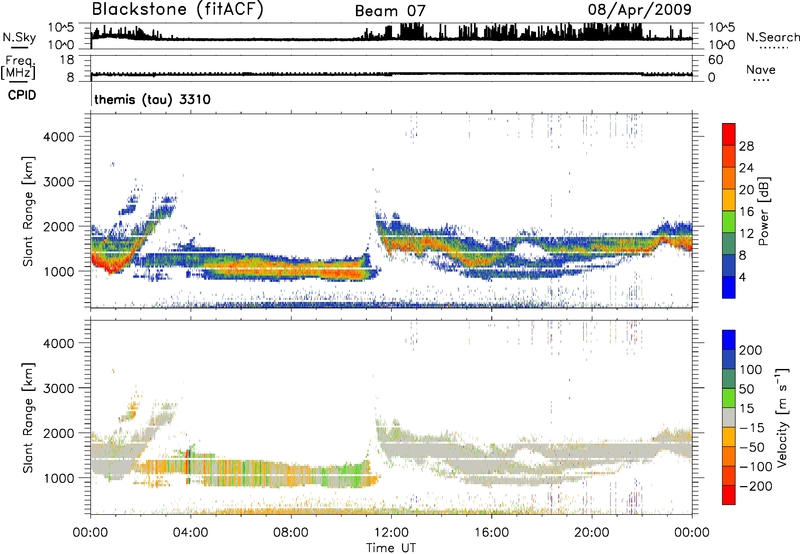Click the '200' velocity colorbar tick value

751,350
